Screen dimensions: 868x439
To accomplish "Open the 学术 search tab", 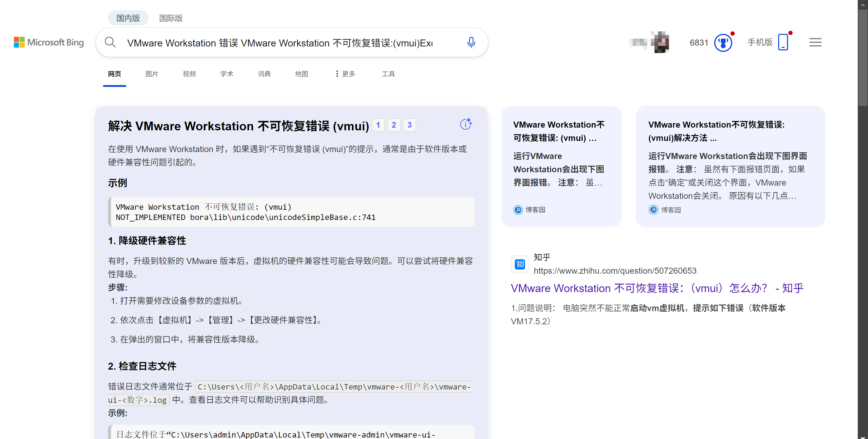I will click(x=227, y=74).
